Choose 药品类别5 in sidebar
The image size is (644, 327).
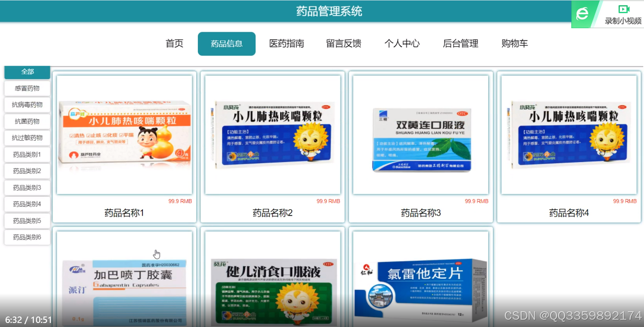27,221
